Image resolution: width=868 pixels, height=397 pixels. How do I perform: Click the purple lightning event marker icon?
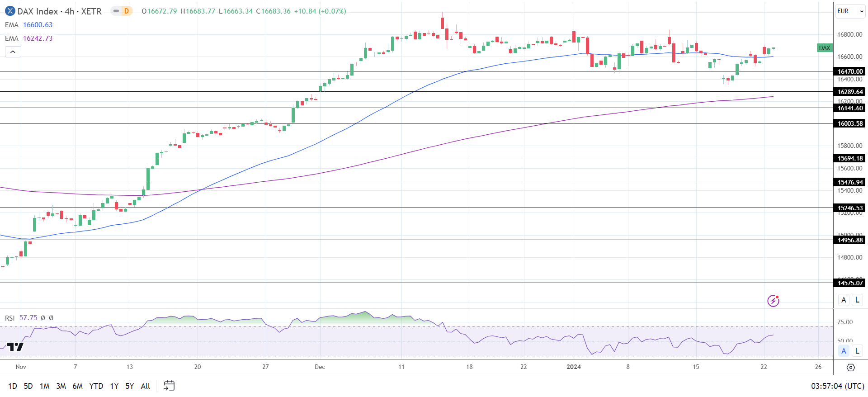[773, 301]
